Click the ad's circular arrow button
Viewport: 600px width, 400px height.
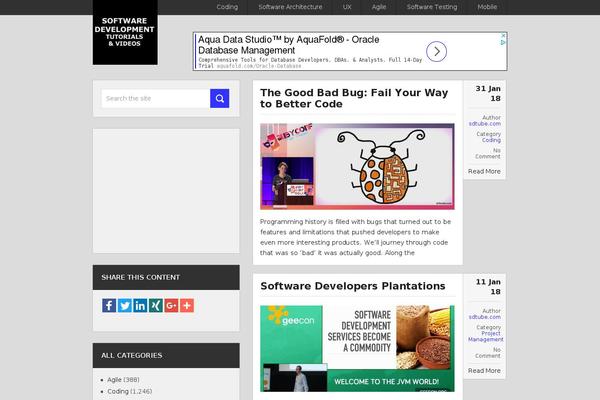coord(436,51)
